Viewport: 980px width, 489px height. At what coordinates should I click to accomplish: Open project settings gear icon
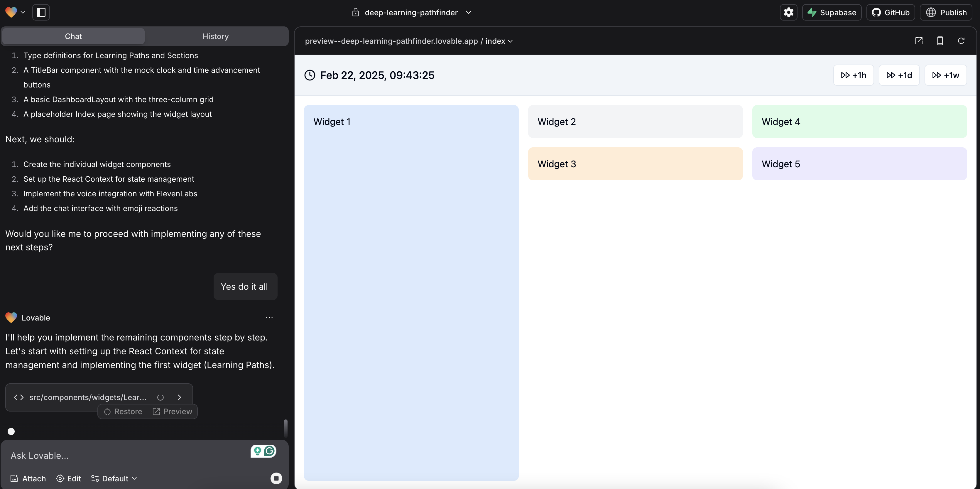(x=788, y=13)
